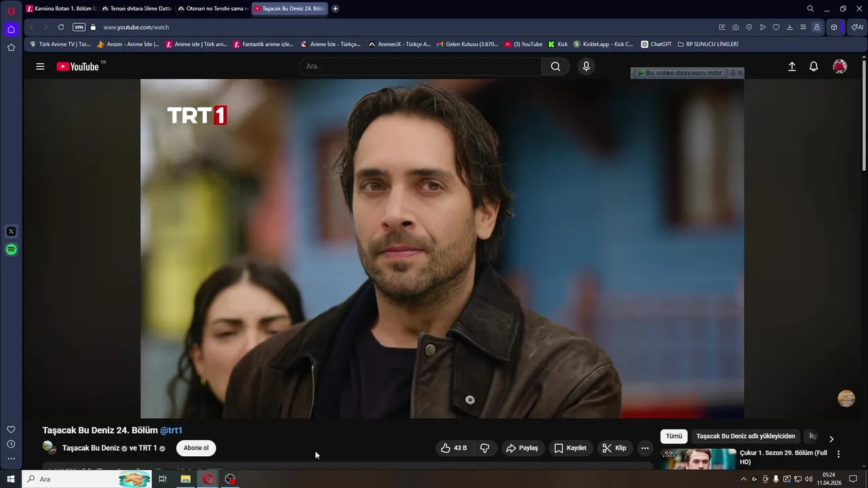Create a clip with Klip button
This screenshot has width=868, height=488.
tap(614, 448)
